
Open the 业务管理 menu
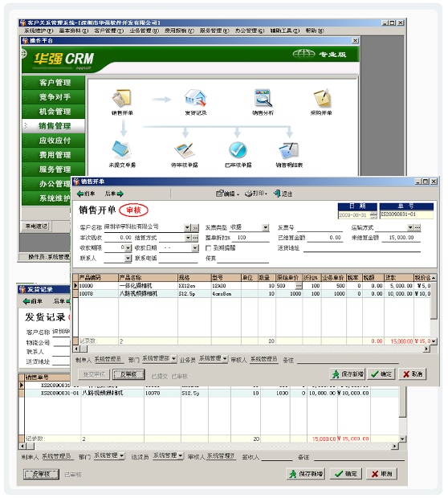point(144,31)
